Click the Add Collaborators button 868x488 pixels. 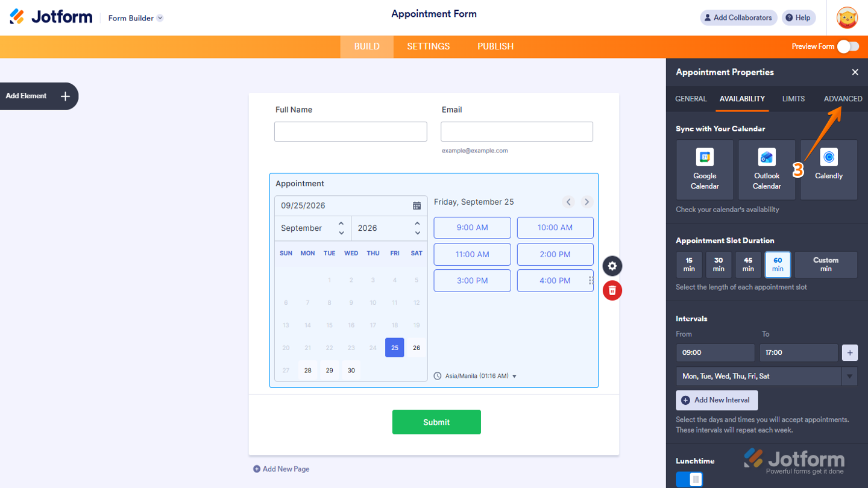point(738,17)
